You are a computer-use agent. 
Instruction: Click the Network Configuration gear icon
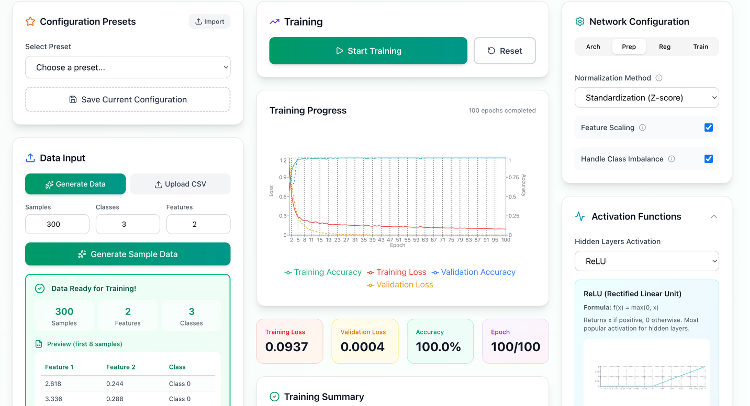point(580,21)
